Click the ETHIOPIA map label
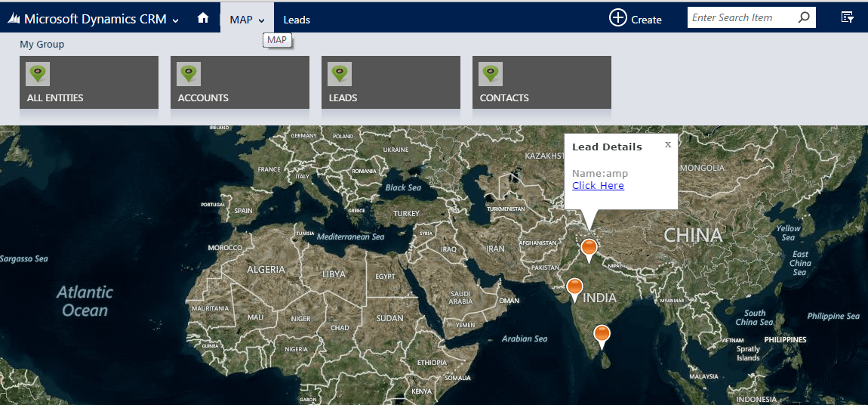The height and width of the screenshot is (405, 868). click(x=432, y=363)
